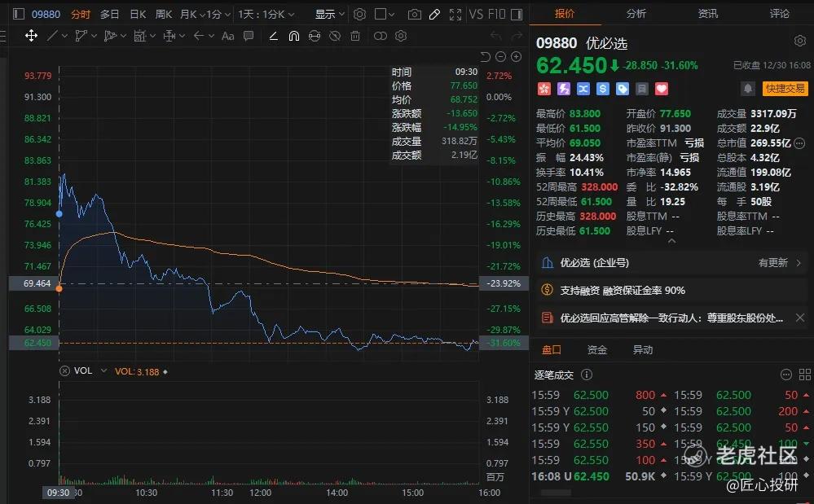Collapse the quote details with up chevron
The height and width of the screenshot is (504, 814).
click(671, 240)
